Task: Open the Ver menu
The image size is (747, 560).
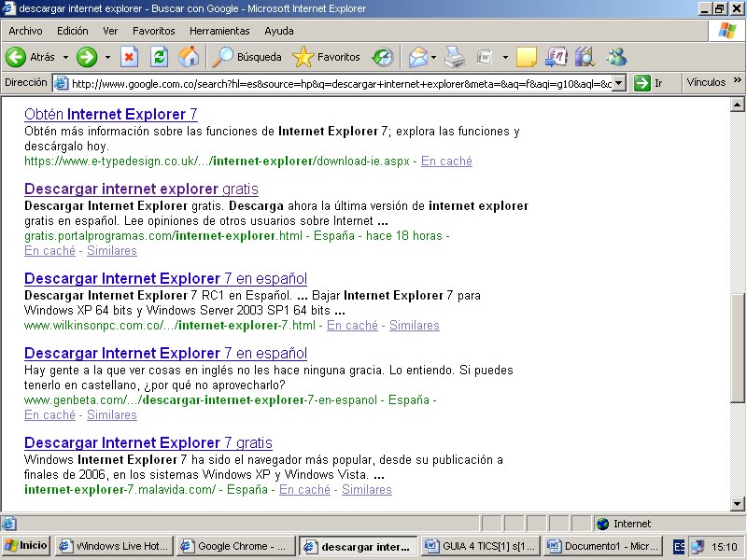Action: tap(110, 31)
